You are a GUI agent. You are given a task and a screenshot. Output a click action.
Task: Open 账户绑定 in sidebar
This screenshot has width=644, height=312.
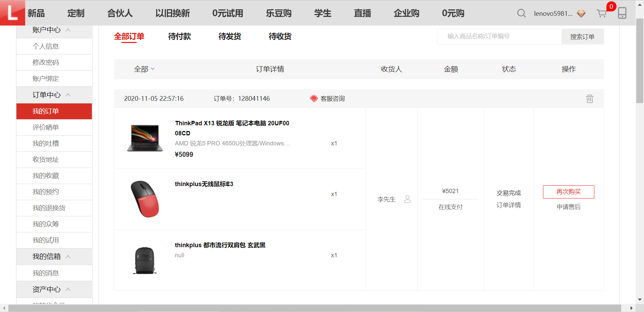coord(54,79)
